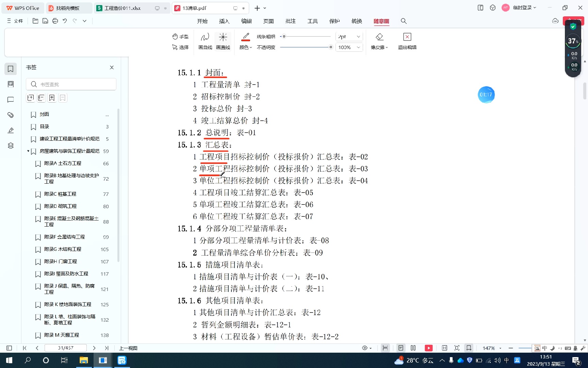Activate the select tool (选择)
The height and width of the screenshot is (368, 588).
coord(180,47)
